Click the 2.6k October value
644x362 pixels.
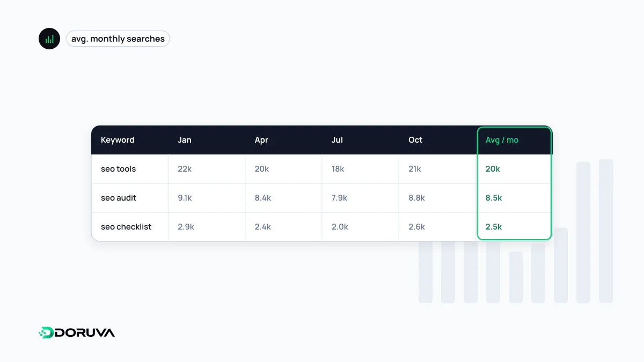(x=416, y=227)
